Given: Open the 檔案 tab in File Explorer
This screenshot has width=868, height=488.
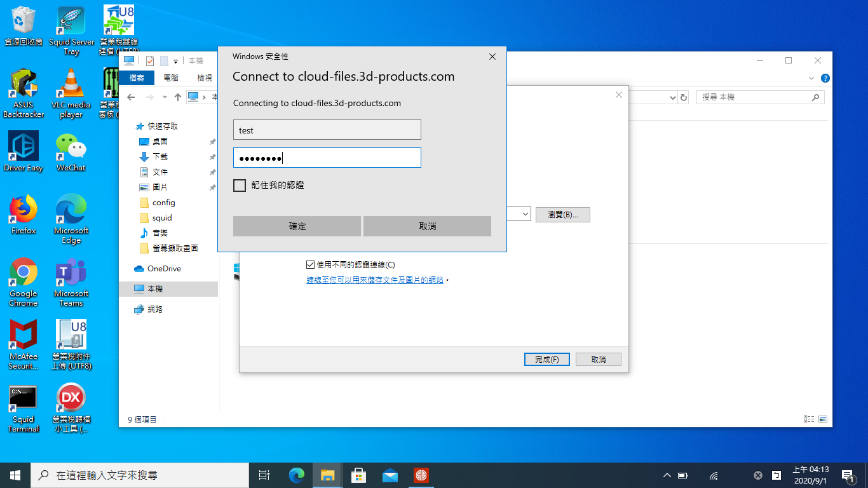Looking at the screenshot, I should tap(137, 78).
